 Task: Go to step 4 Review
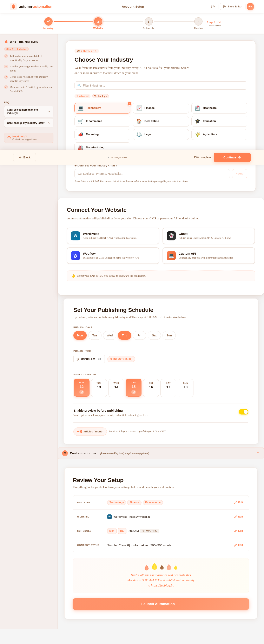click(198, 22)
